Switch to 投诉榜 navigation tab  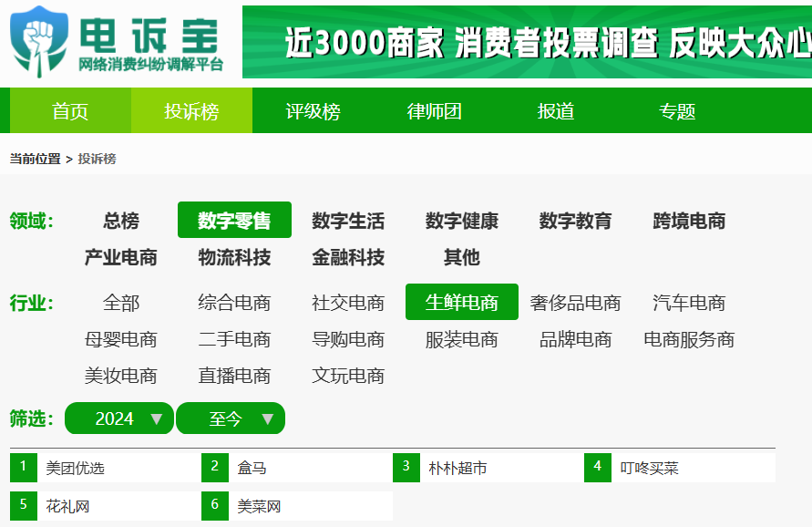(x=191, y=110)
